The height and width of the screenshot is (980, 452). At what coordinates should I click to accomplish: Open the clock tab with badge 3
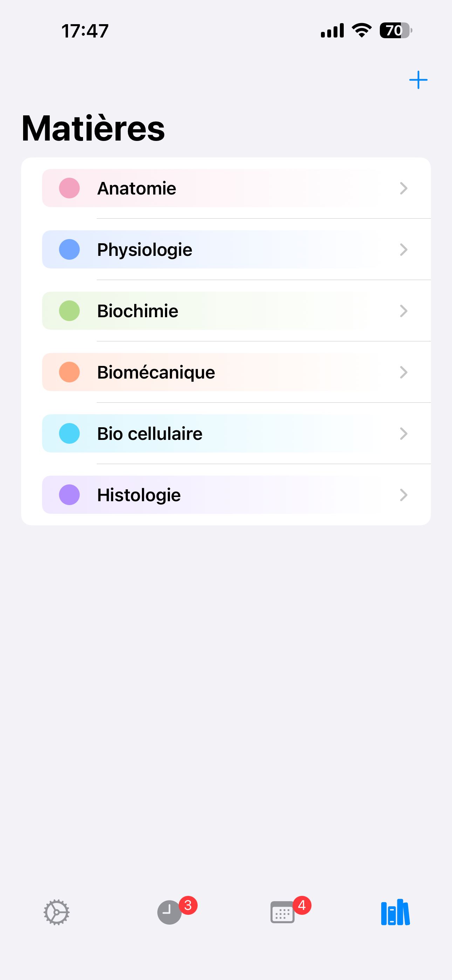169,912
